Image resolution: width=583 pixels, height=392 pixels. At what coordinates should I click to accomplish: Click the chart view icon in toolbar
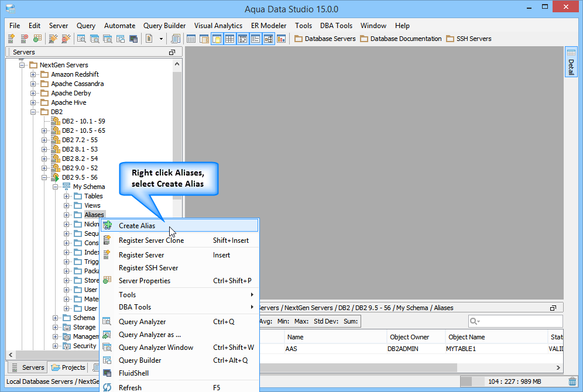coord(281,39)
